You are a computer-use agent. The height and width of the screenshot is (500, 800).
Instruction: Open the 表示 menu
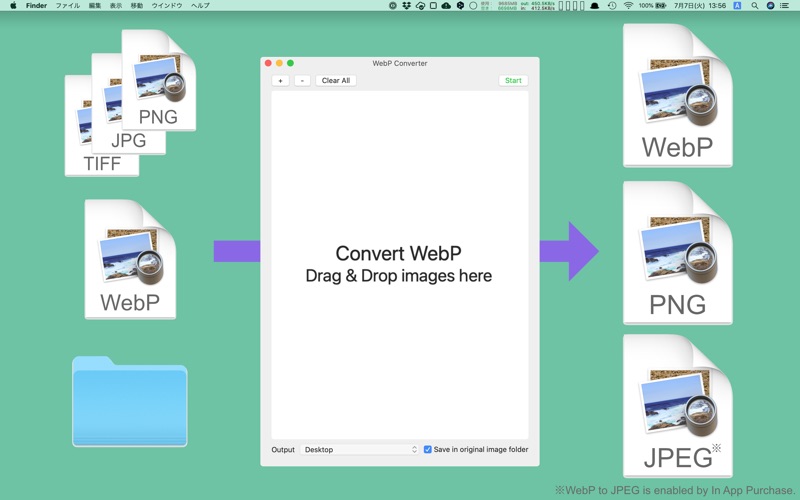tap(116, 6)
